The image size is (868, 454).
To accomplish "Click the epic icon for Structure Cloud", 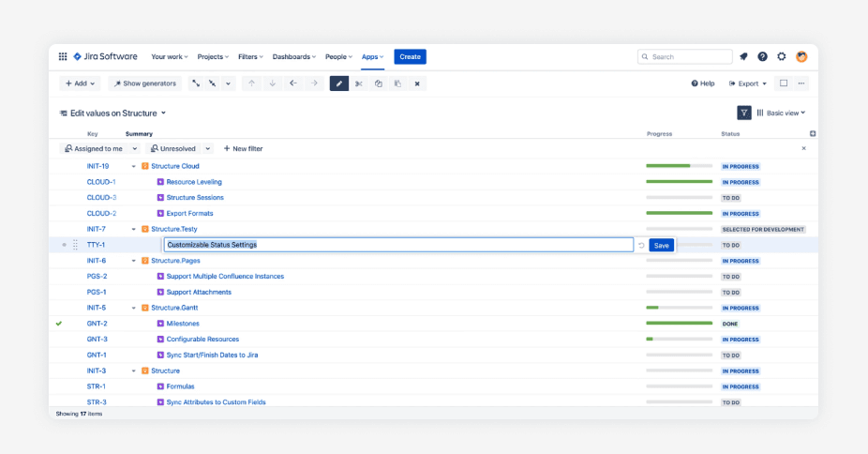I will tap(145, 166).
